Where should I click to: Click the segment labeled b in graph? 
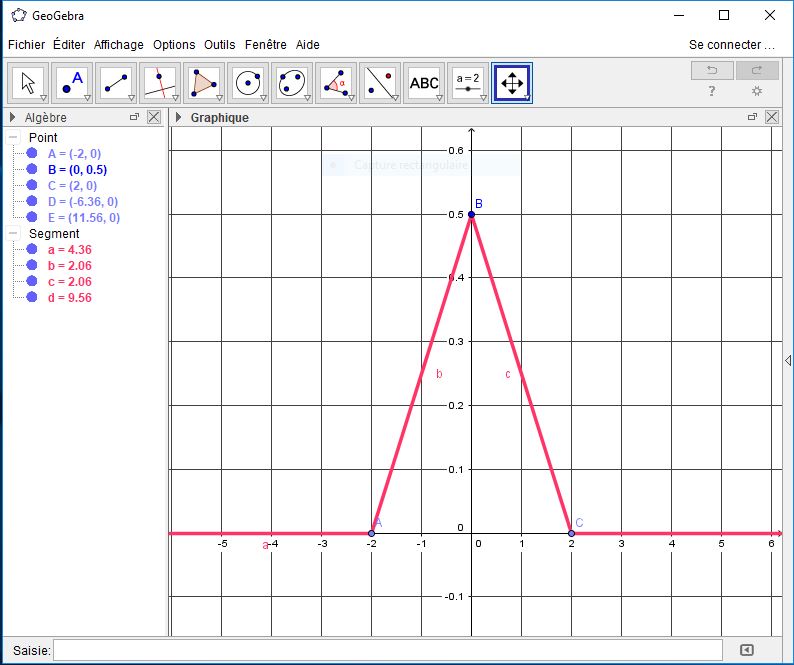(422, 374)
